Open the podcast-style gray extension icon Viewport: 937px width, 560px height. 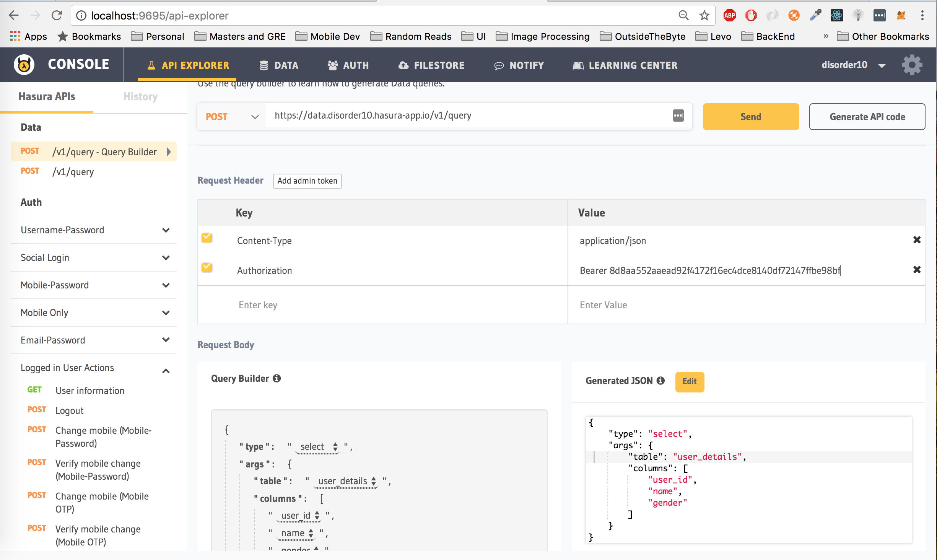click(x=858, y=15)
